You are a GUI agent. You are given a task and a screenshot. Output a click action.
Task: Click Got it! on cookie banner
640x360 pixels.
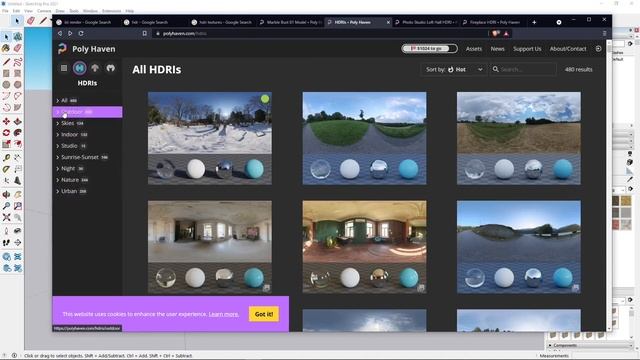[264, 314]
